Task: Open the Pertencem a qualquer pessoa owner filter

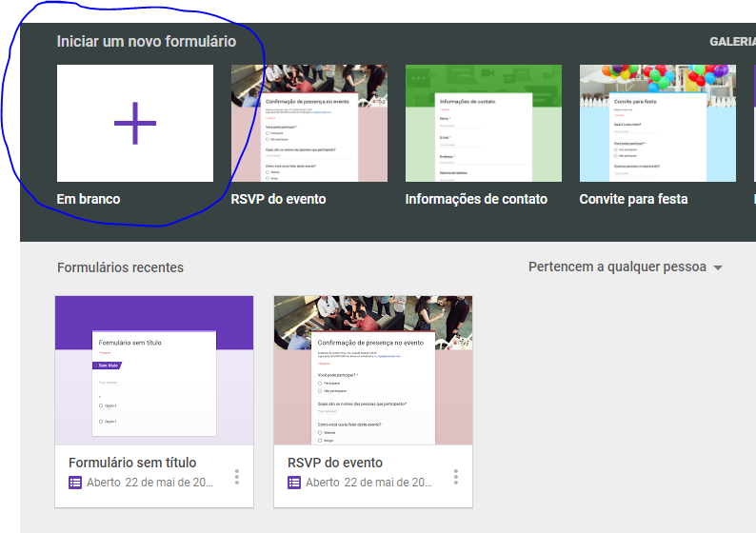Action: coord(617,267)
